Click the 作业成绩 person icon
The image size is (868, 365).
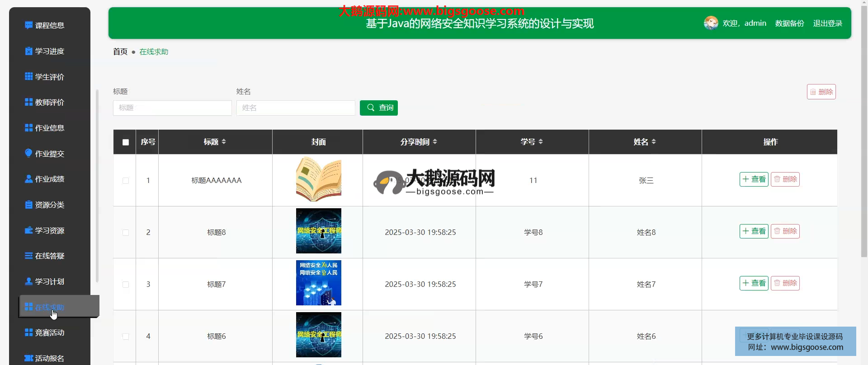pyautogui.click(x=28, y=179)
